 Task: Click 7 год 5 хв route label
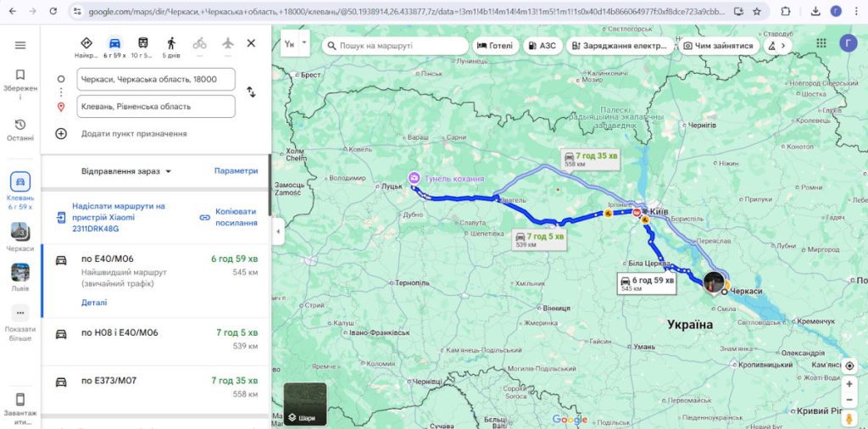point(541,240)
